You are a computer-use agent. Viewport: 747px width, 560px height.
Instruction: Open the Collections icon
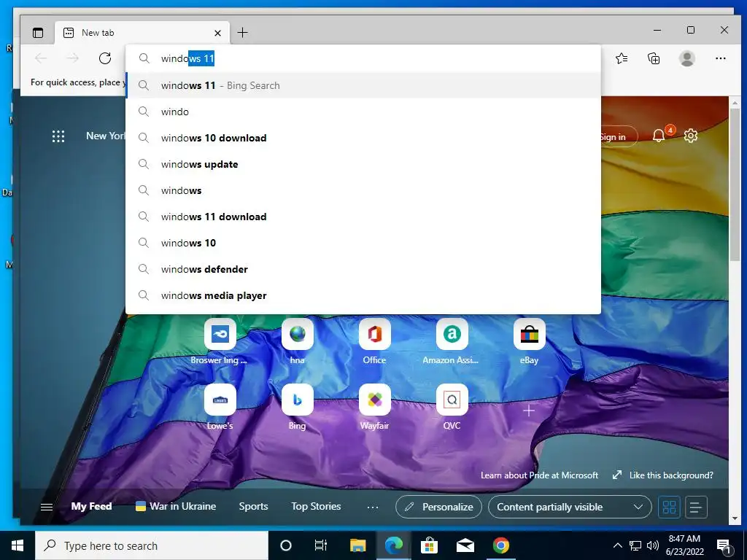coord(654,58)
